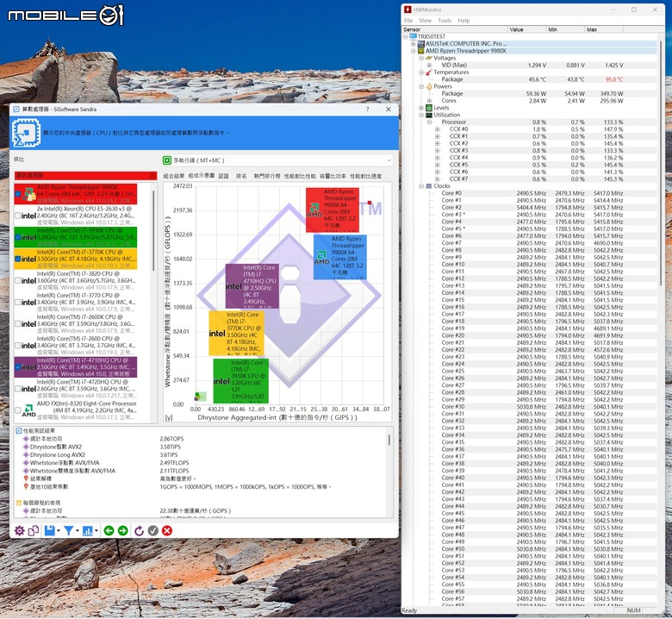
Task: Collapse the Voltages node
Action: point(421,58)
